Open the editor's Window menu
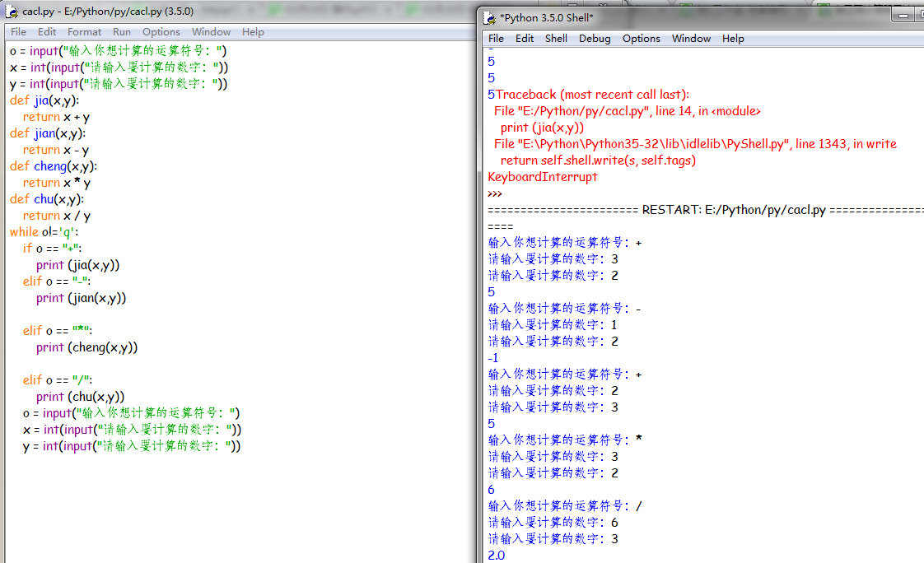The image size is (924, 563). click(211, 32)
